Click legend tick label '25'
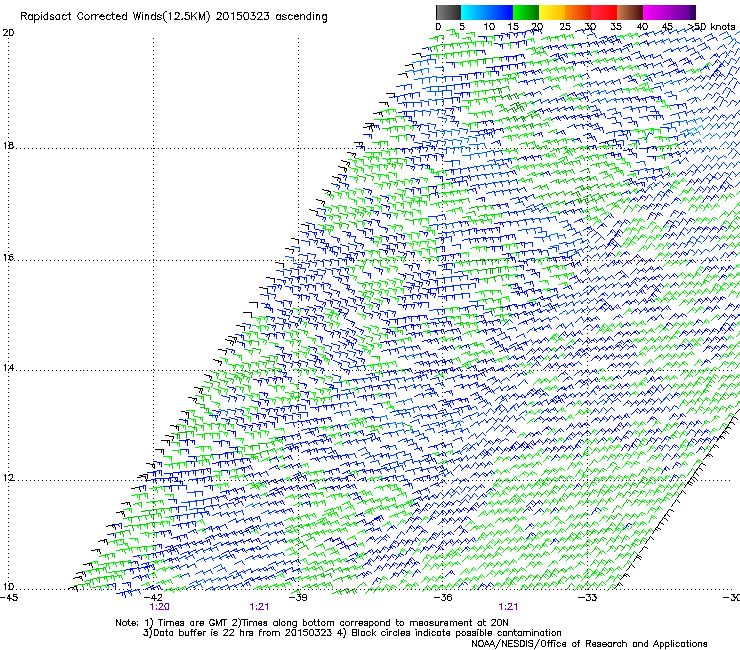Viewport: 740px width, 650px height. pyautogui.click(x=565, y=27)
